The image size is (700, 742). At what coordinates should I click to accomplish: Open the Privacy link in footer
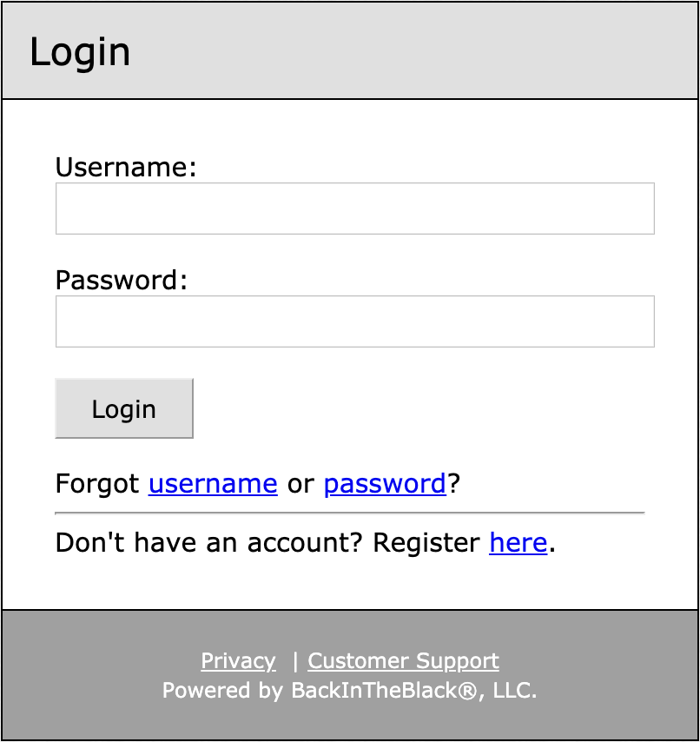coord(238,661)
